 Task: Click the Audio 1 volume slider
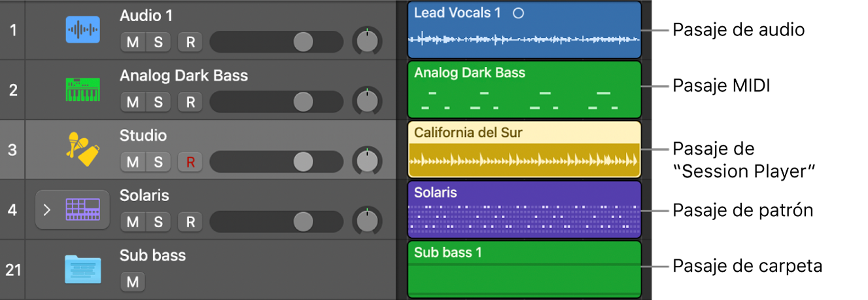[303, 43]
